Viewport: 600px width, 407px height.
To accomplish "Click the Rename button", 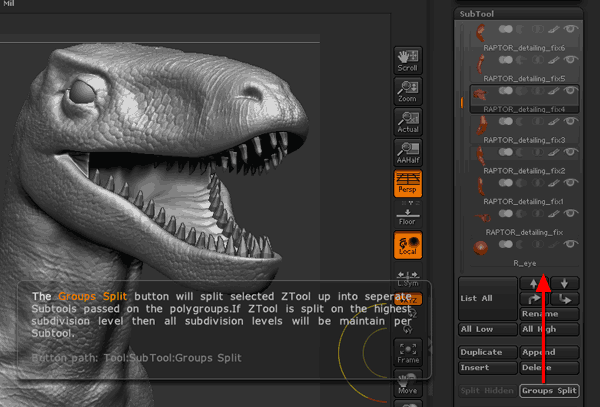I will [x=549, y=314].
